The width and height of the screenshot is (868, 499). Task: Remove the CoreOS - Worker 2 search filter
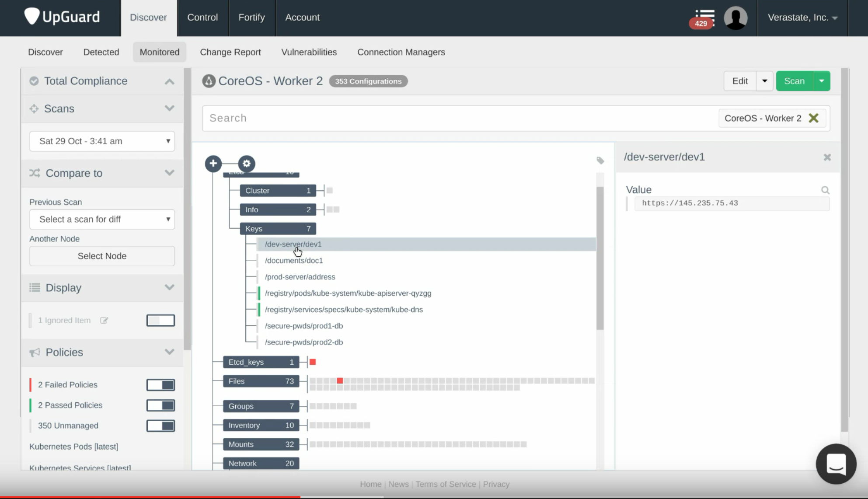[813, 118]
